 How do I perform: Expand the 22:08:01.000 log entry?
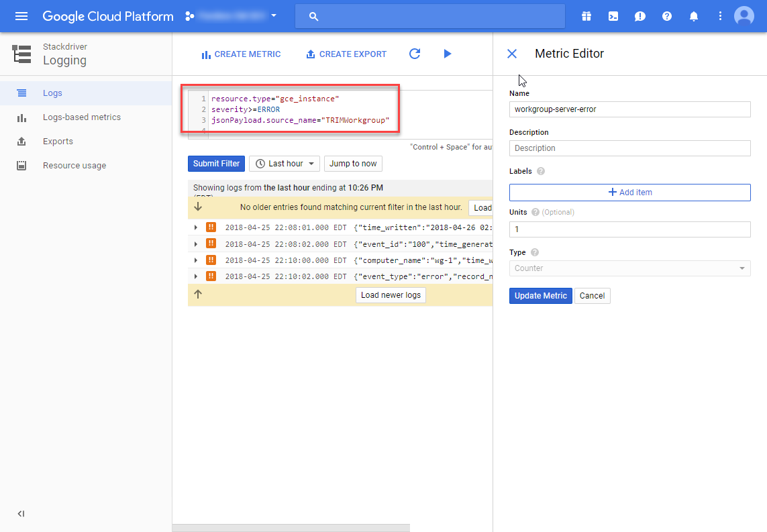click(x=196, y=227)
